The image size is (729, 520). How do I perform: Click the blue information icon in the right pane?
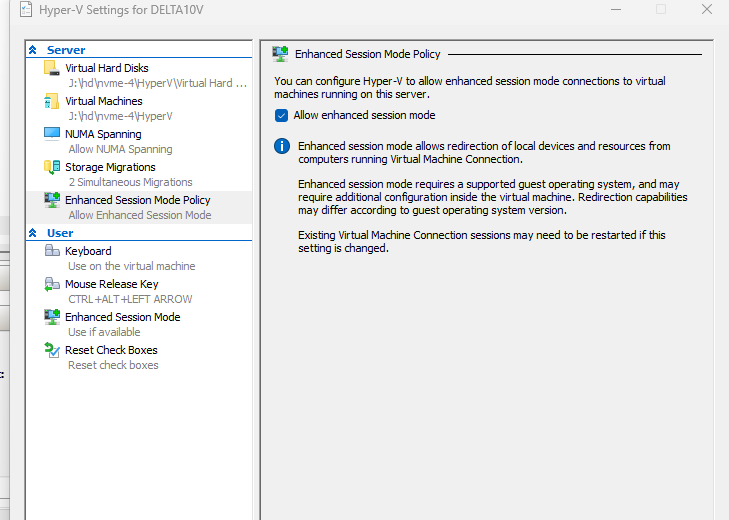click(282, 146)
